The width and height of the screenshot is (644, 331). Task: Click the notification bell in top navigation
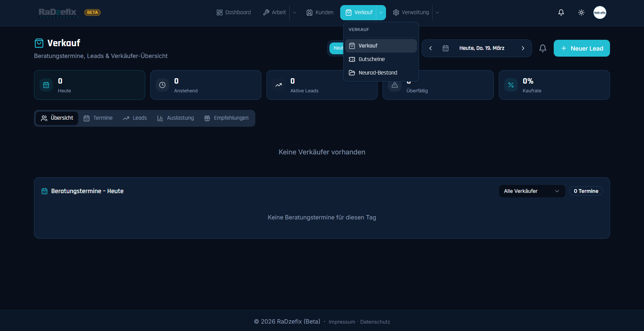(561, 12)
